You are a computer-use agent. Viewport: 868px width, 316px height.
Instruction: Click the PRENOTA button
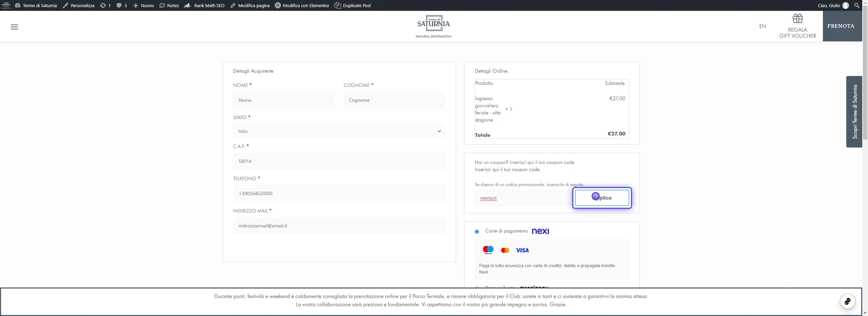click(842, 26)
